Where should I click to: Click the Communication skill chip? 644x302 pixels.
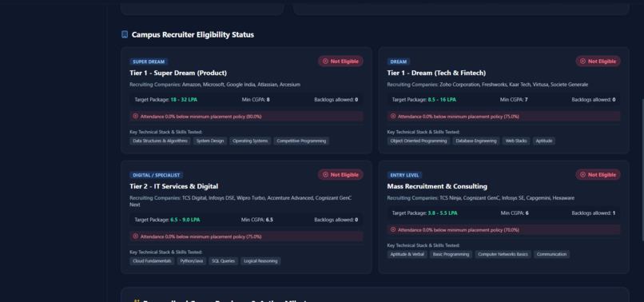(551, 254)
